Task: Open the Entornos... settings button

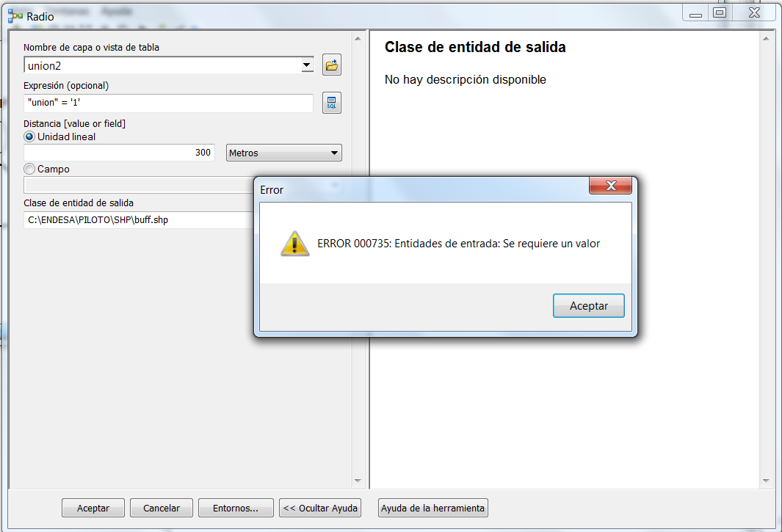Action: pos(236,508)
